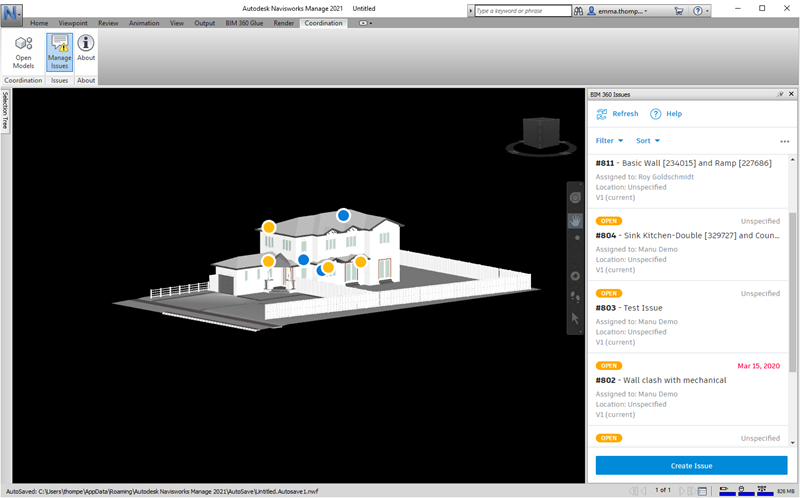The width and height of the screenshot is (800, 498).
Task: Open the BIM 360 Glue tab
Action: tap(244, 23)
